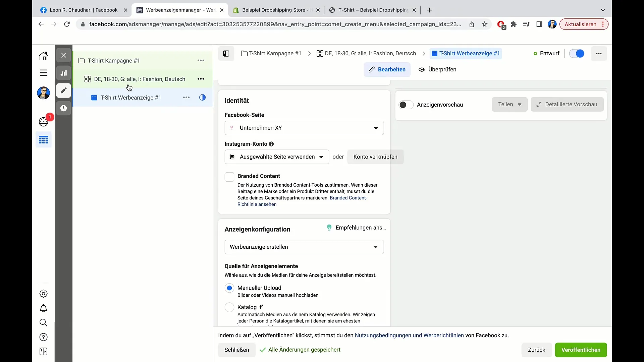Click the side panel icon in Chrome toolbar
Viewport: 644px width, 362px height.
coord(539,24)
